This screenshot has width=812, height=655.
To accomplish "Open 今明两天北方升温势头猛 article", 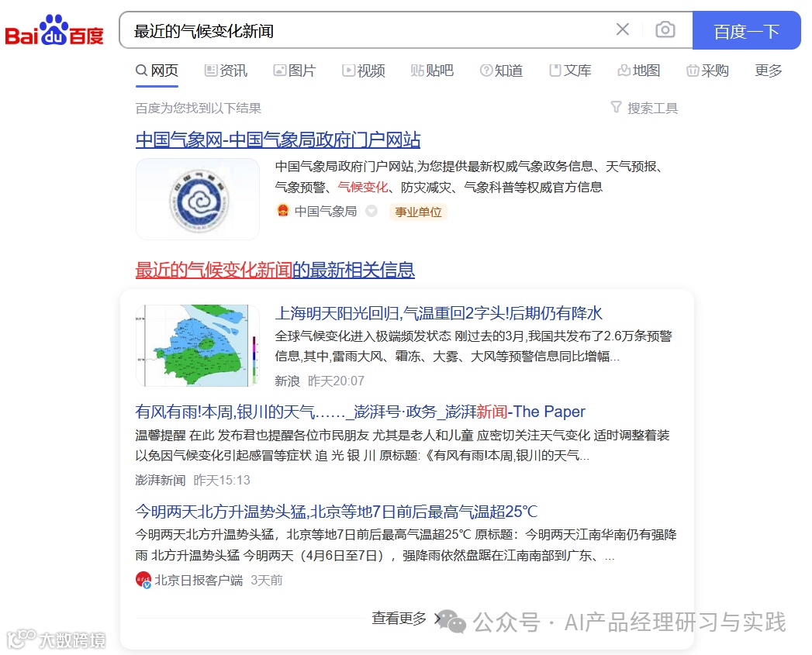I will tap(336, 512).
